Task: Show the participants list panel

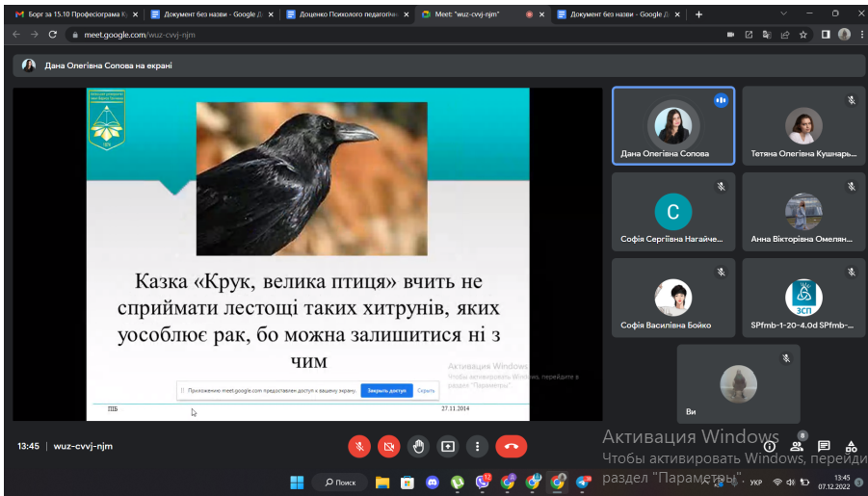Action: point(797,446)
